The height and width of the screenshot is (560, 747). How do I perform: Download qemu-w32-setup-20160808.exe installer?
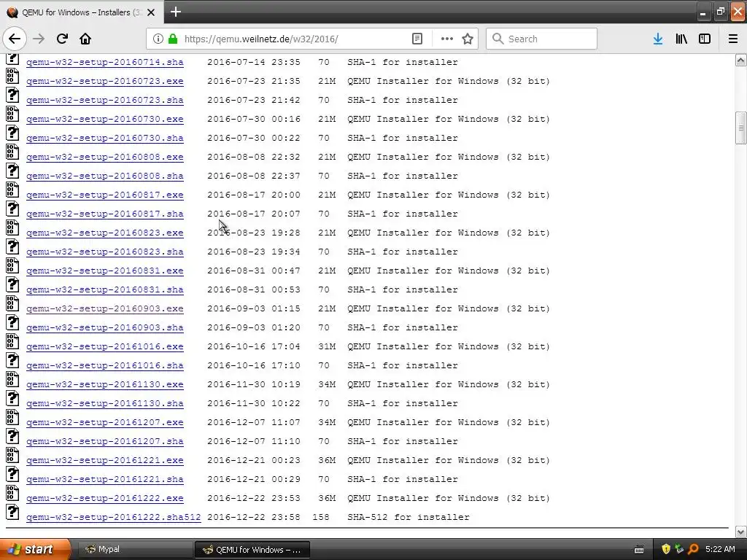[x=105, y=157]
